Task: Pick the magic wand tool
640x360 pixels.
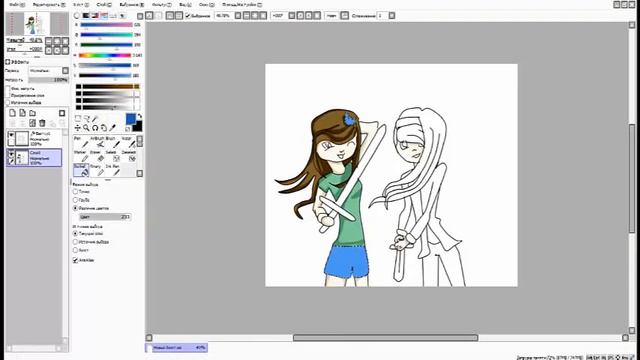Action: click(x=95, y=119)
